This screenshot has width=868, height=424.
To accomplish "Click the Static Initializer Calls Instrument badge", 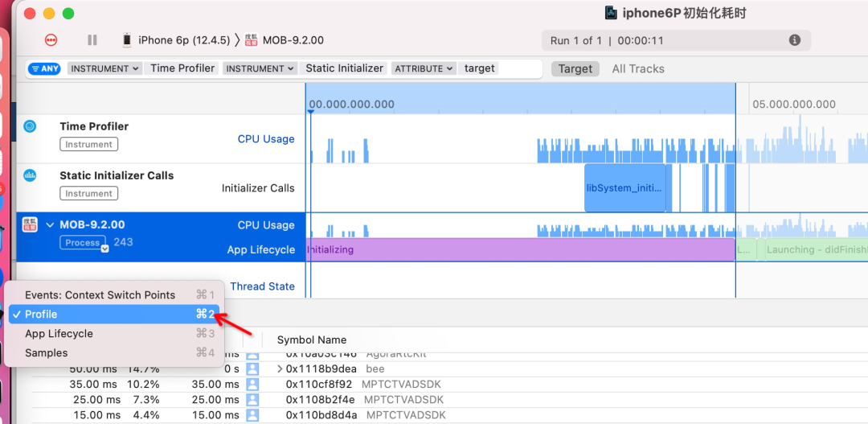I will coord(88,194).
